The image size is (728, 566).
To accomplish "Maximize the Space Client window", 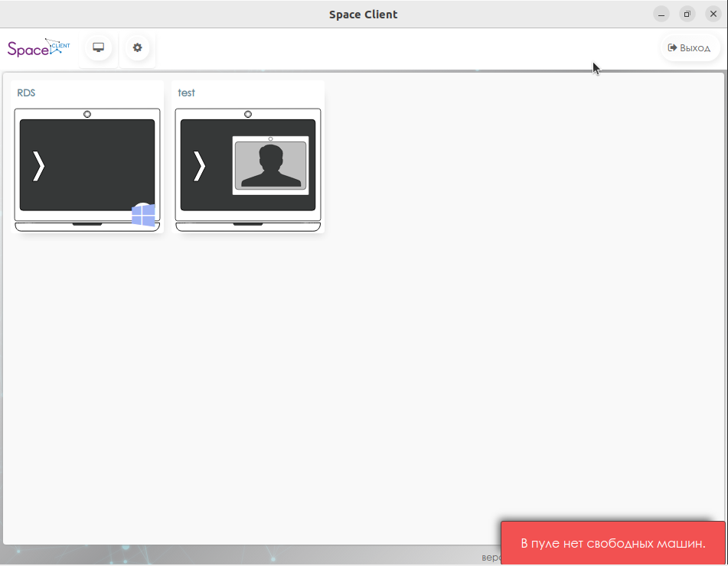I will coord(687,14).
